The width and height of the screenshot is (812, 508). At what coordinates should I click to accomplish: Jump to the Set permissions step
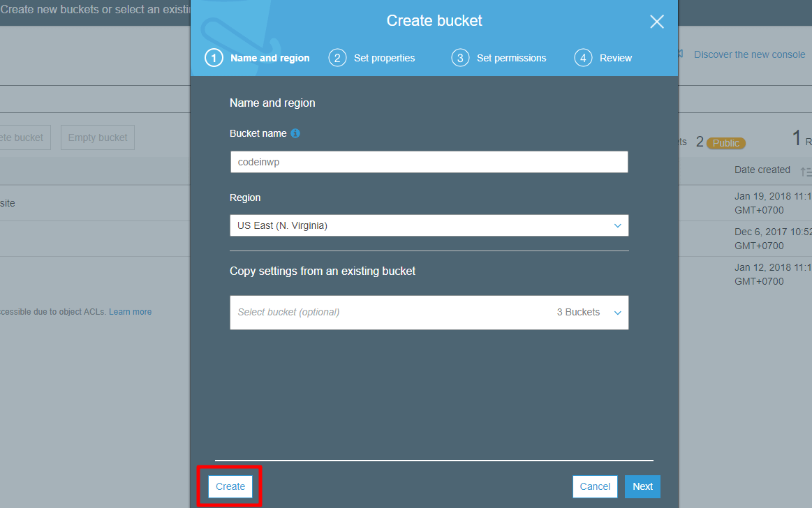[x=511, y=58]
